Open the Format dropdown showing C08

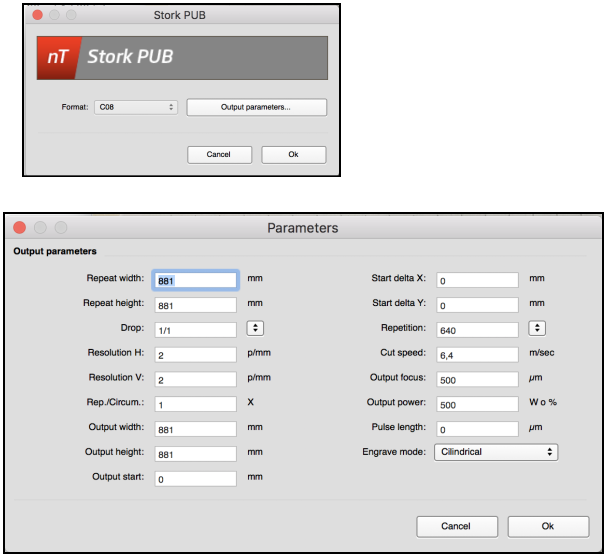136,107
